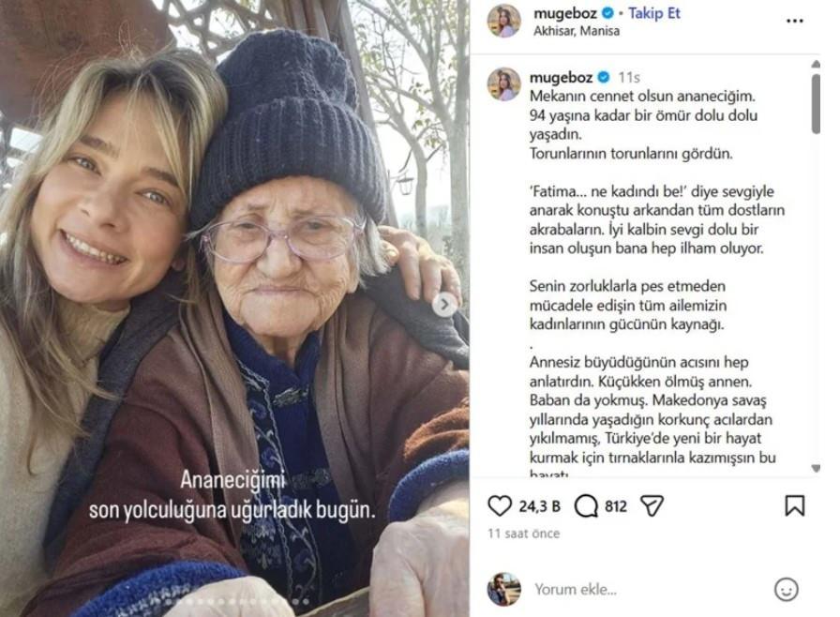Share the post with the paper plane icon
This screenshot has height=617, width=840.
[652, 505]
